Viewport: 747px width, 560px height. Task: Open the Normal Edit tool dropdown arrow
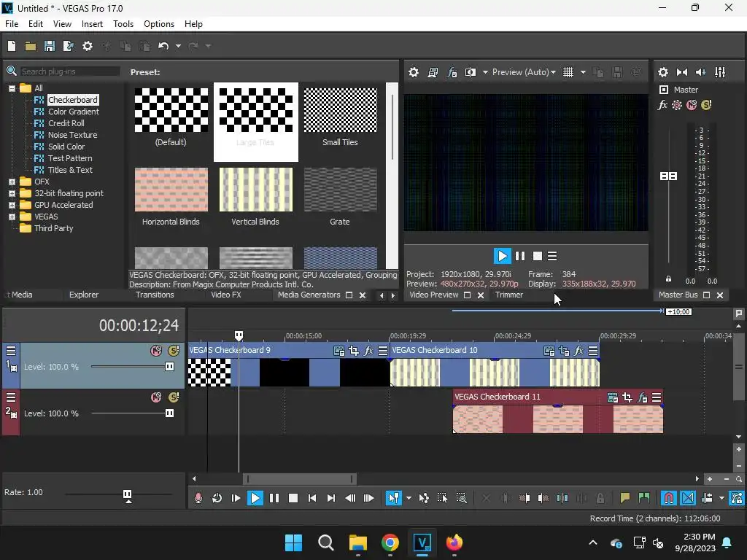pyautogui.click(x=409, y=498)
